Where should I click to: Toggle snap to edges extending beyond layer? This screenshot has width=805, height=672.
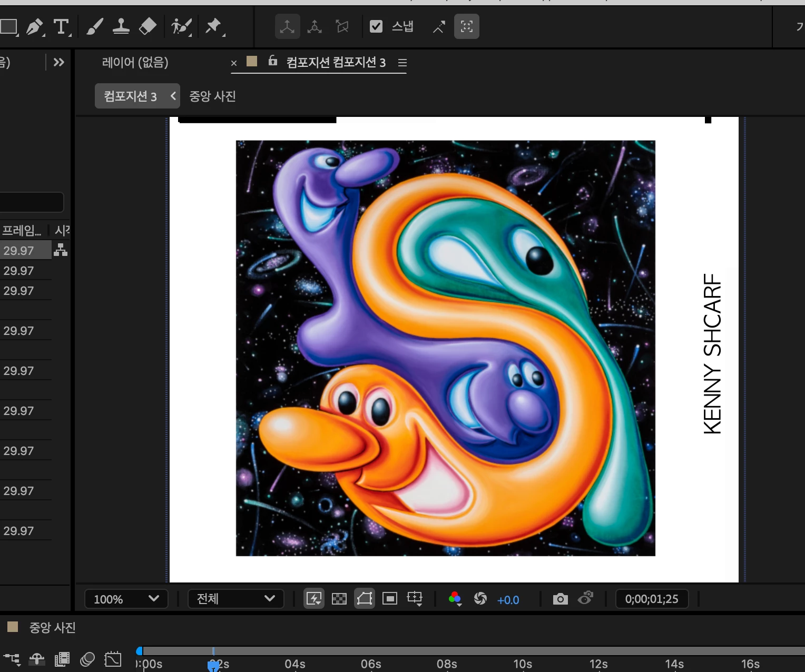[x=439, y=26]
